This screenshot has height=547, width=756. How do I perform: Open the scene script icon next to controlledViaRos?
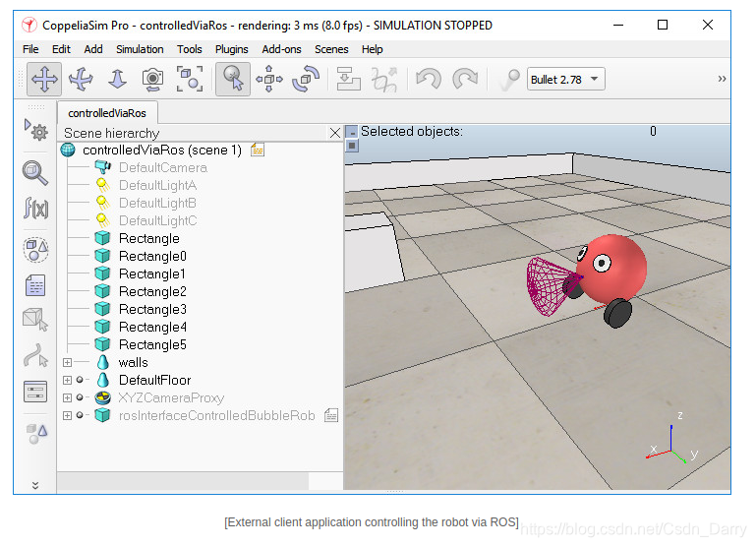coord(258,150)
